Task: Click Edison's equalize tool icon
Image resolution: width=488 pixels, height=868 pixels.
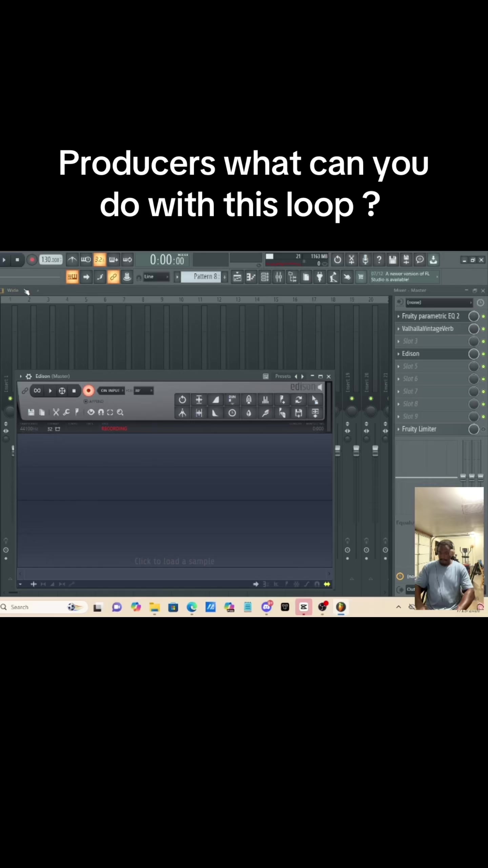Action: [265, 400]
